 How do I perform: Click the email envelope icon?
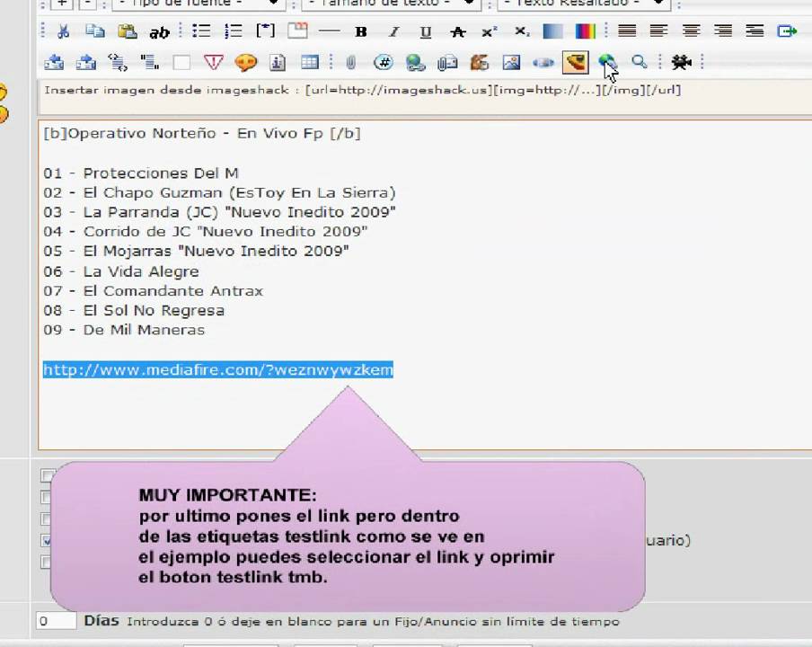[447, 63]
